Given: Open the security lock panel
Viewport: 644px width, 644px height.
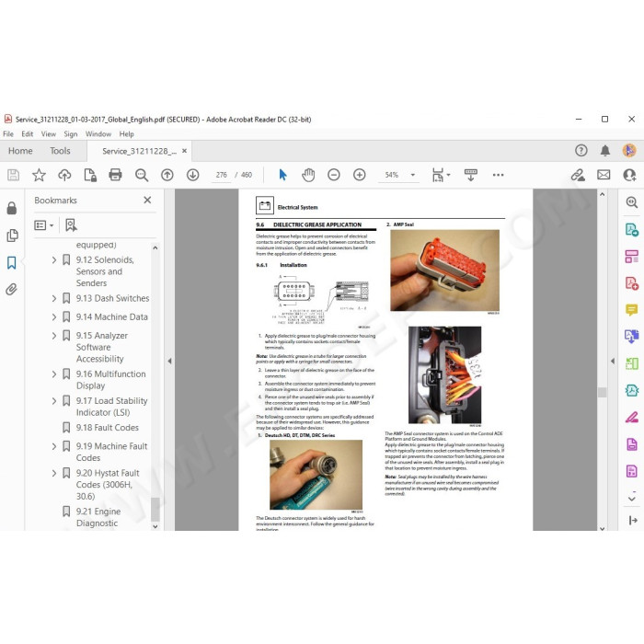Looking at the screenshot, I should coord(12,208).
